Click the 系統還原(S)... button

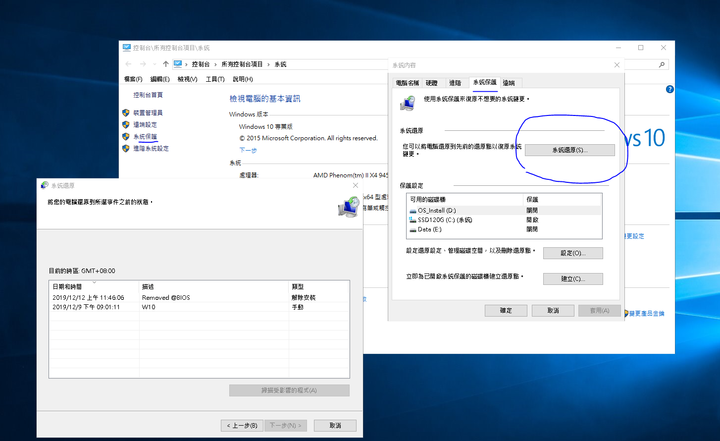point(570,150)
